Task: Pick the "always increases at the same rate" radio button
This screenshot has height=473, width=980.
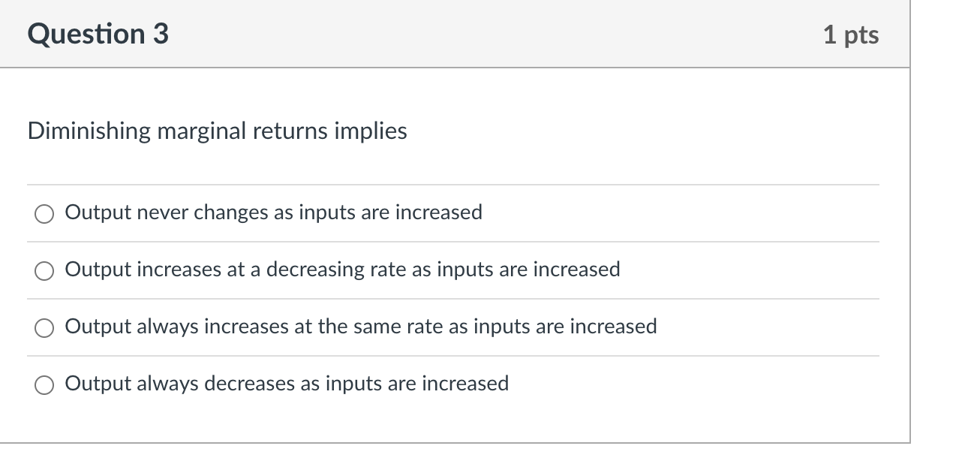Action: tap(44, 328)
